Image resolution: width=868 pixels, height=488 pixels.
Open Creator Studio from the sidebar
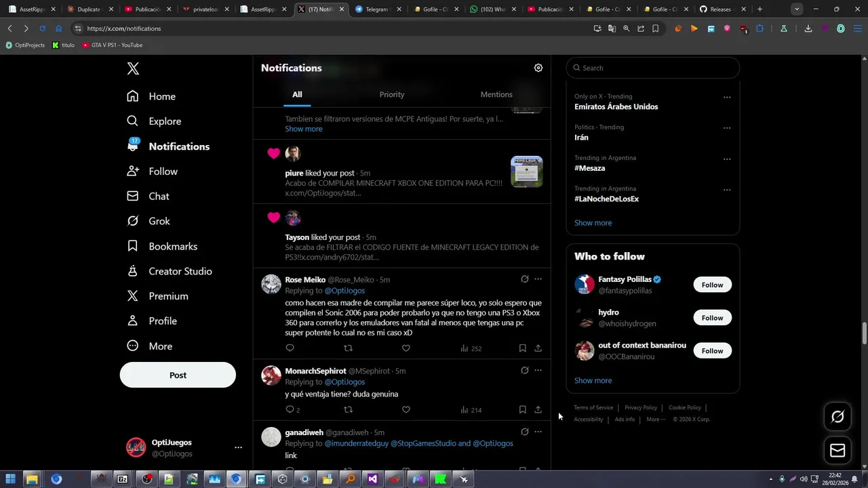coord(170,271)
